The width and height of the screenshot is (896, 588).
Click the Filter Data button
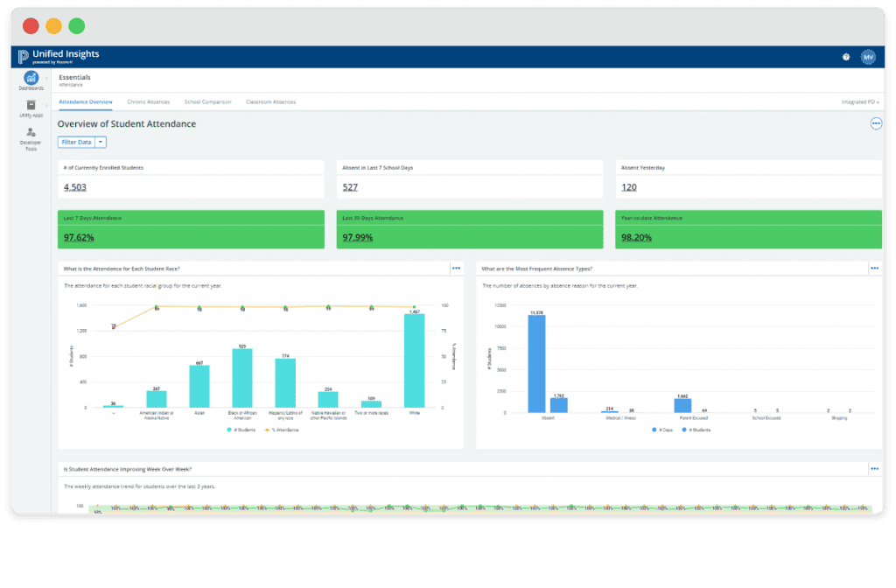click(x=77, y=142)
